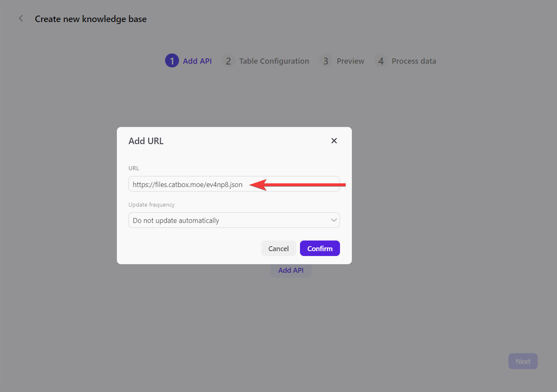Close the Add URL dialog with the X
The width and height of the screenshot is (557, 392).
click(x=334, y=141)
